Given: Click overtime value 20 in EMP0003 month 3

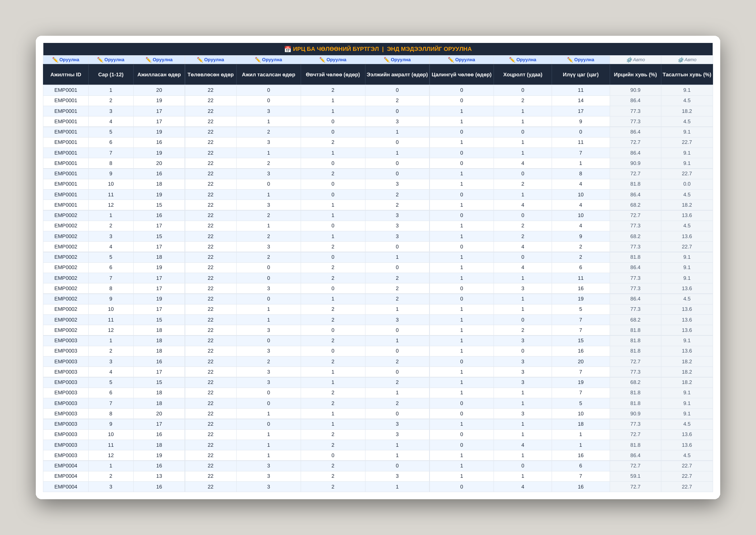Looking at the screenshot, I should 581,361.
